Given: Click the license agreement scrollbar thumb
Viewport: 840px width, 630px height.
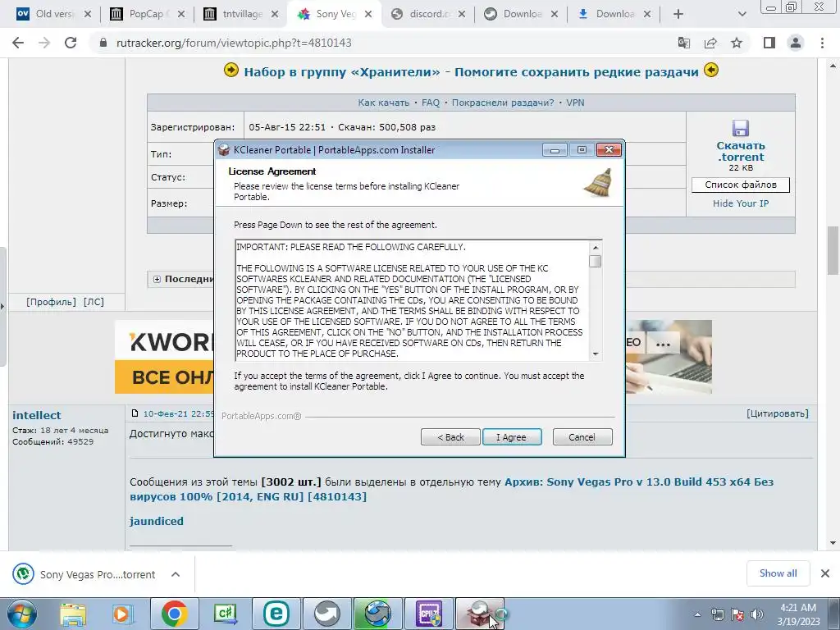Looking at the screenshot, I should click(x=596, y=262).
